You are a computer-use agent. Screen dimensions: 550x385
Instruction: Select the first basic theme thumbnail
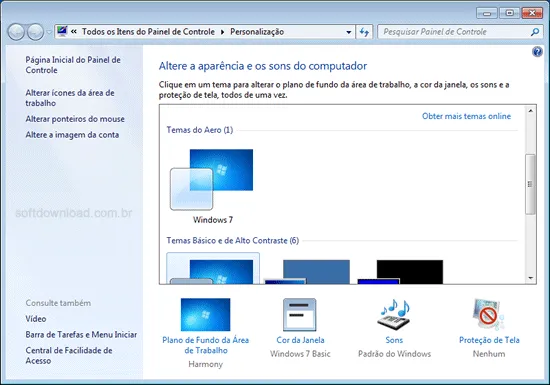pyautogui.click(x=213, y=268)
